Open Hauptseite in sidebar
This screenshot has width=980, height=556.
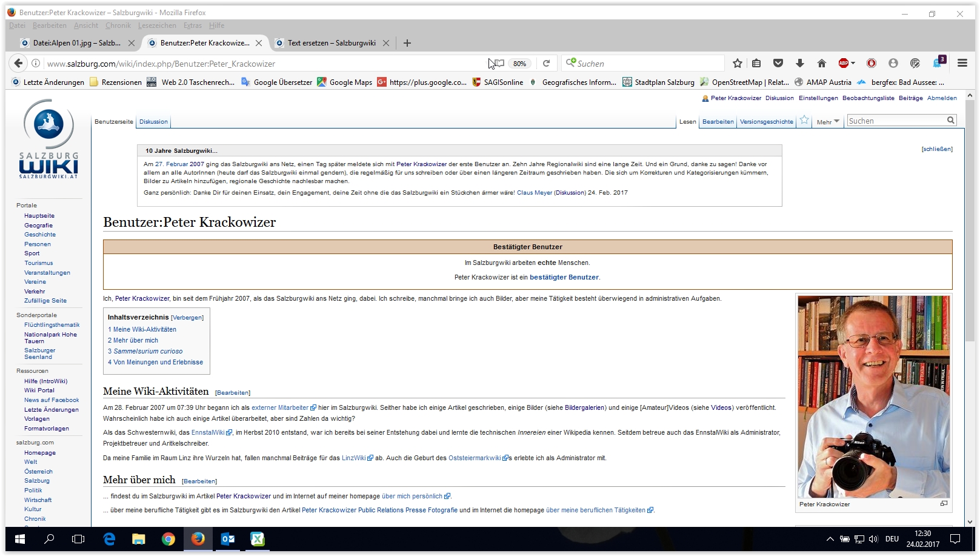coord(39,216)
